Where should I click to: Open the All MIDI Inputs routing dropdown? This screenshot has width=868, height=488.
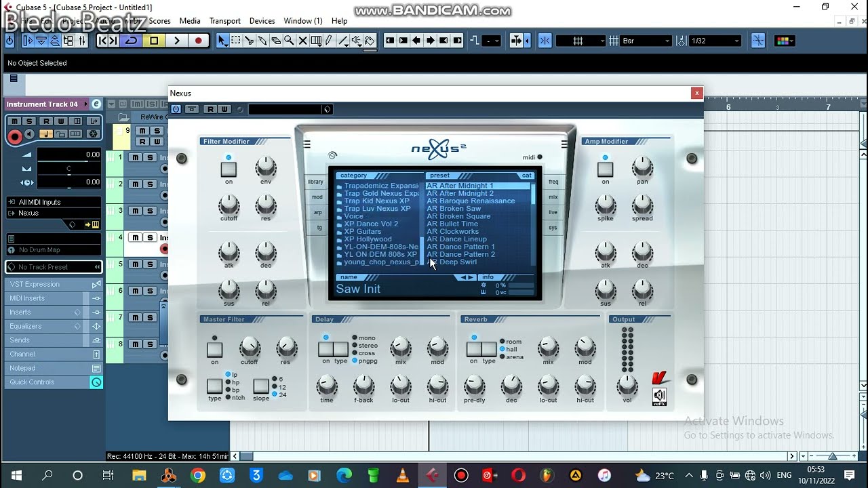(x=54, y=202)
